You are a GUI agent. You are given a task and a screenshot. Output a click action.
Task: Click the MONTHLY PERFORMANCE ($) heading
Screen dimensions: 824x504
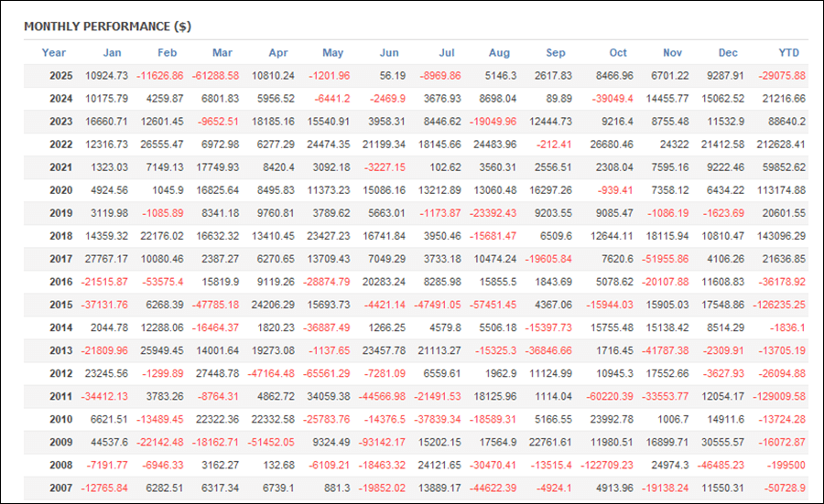[107, 27]
